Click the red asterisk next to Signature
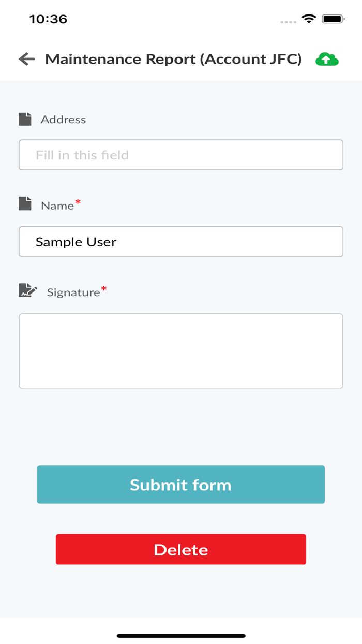 105,287
